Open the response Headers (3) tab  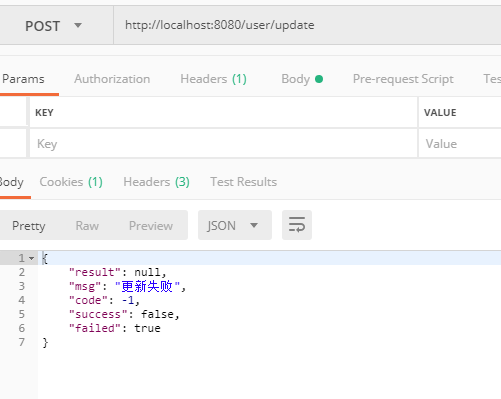[x=156, y=182]
